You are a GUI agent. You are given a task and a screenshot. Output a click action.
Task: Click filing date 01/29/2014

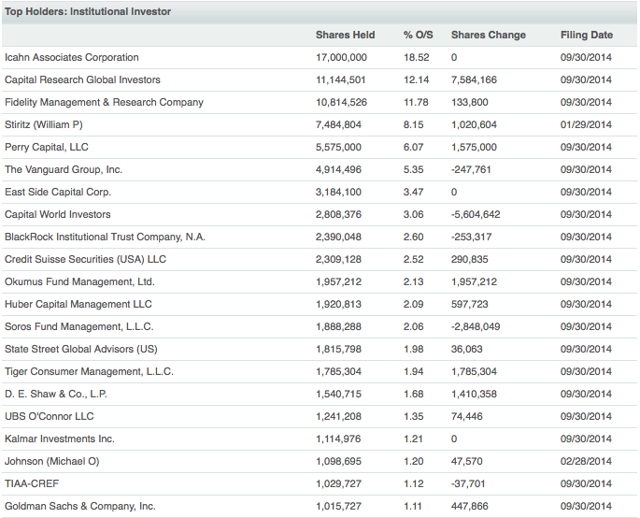[x=586, y=125]
